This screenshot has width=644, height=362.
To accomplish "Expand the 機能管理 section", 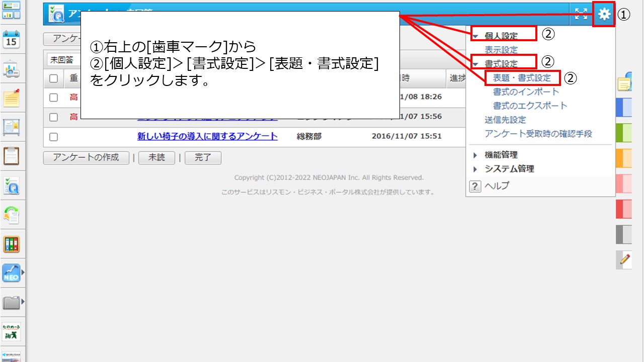I will (x=475, y=155).
